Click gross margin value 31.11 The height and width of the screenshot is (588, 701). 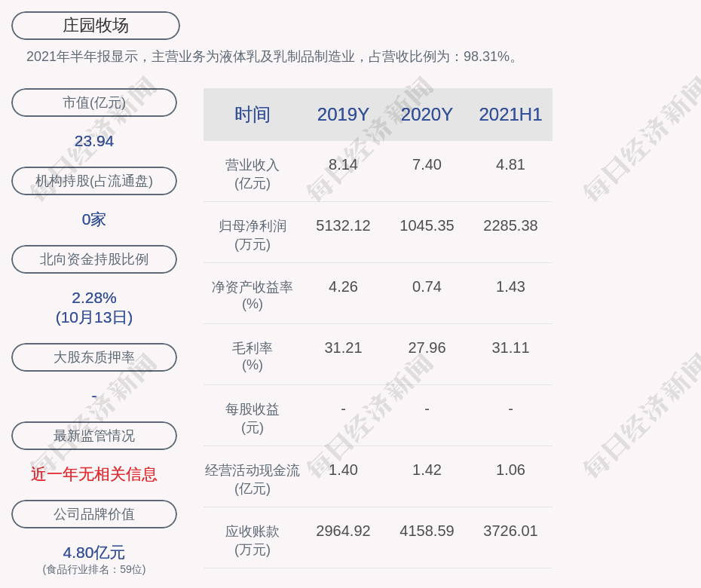[510, 348]
